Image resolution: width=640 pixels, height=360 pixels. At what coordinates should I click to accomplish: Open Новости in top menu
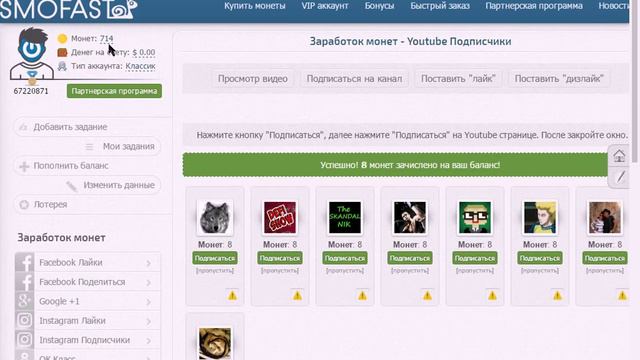613,6
